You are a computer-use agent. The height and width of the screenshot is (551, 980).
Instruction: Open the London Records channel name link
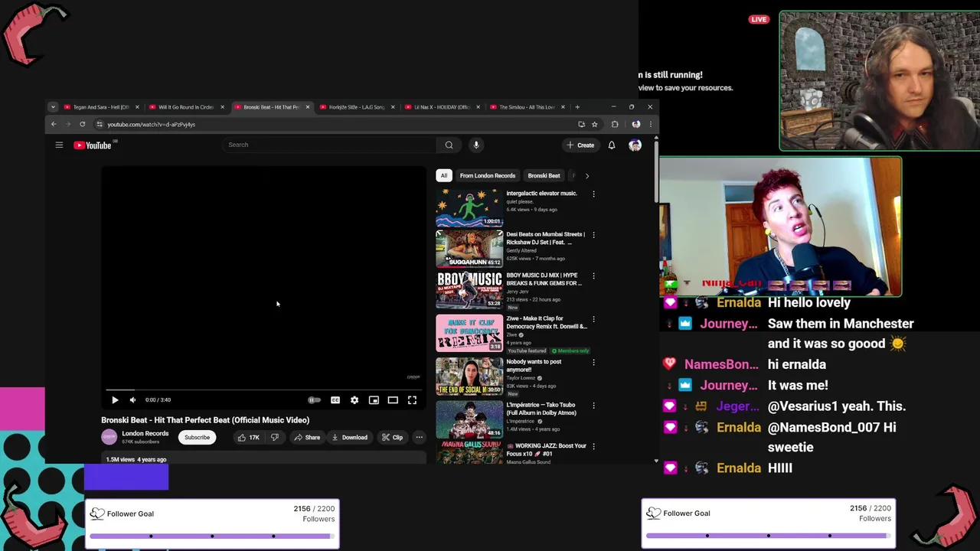pyautogui.click(x=145, y=433)
